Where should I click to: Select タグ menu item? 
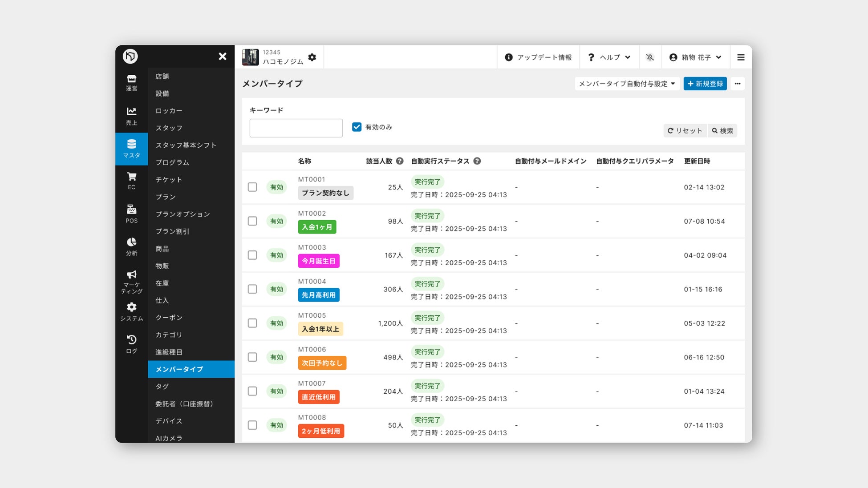tap(191, 387)
